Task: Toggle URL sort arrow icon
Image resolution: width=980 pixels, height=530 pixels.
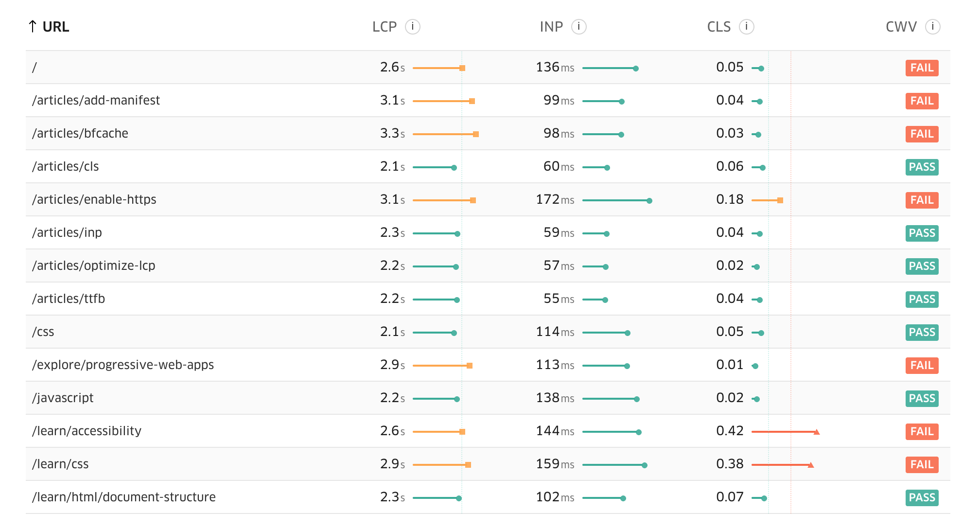Action: click(33, 27)
